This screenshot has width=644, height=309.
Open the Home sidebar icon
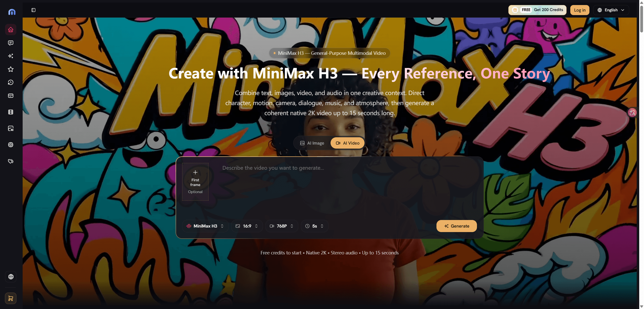11,30
